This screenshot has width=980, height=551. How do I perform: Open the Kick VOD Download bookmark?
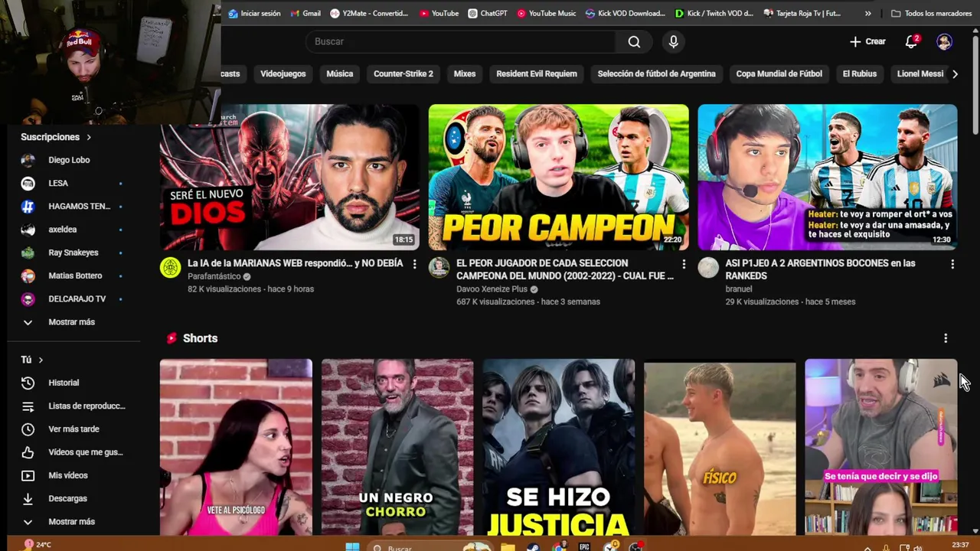(626, 13)
